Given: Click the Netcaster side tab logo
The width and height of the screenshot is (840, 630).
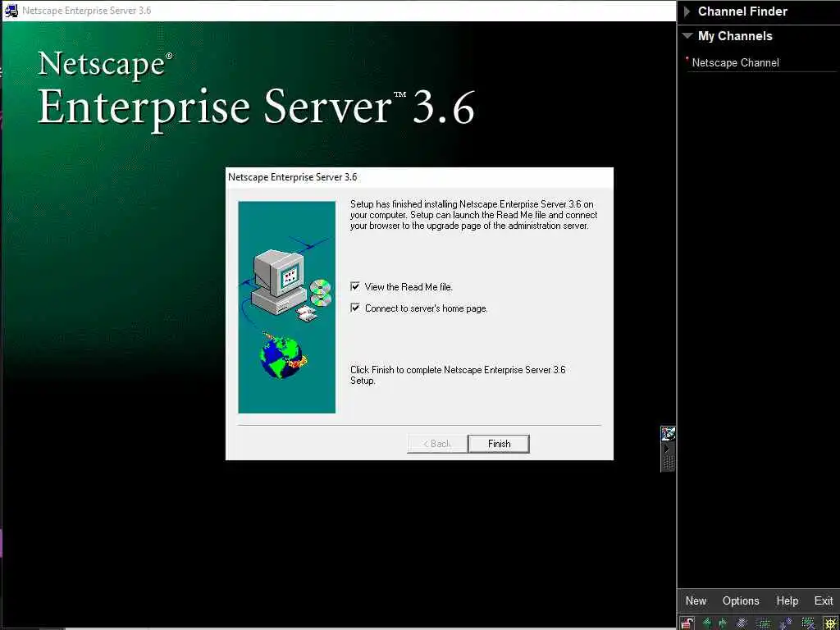Looking at the screenshot, I should tap(668, 433).
